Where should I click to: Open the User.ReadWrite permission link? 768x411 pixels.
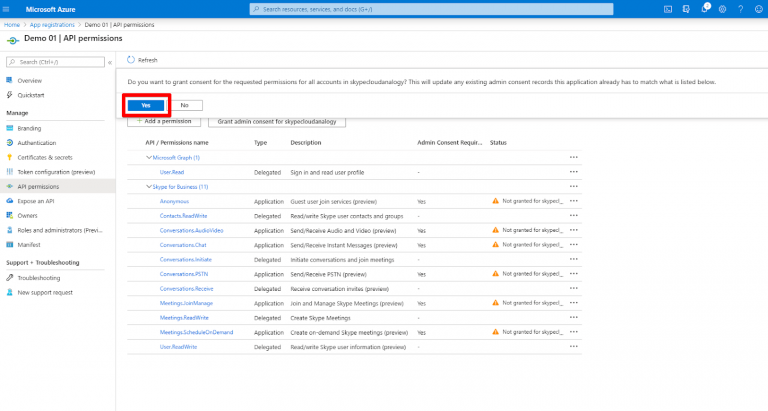point(178,347)
